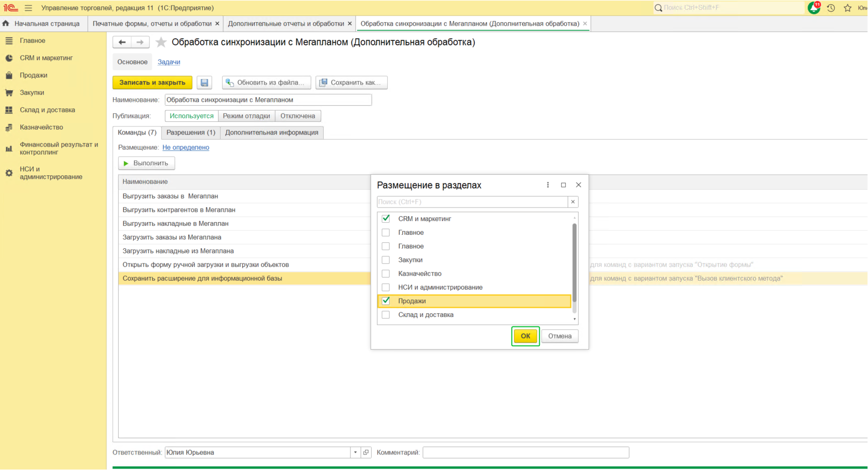Image resolution: width=868 pixels, height=470 pixels.
Task: Open Не определено placement link
Action: coord(186,148)
